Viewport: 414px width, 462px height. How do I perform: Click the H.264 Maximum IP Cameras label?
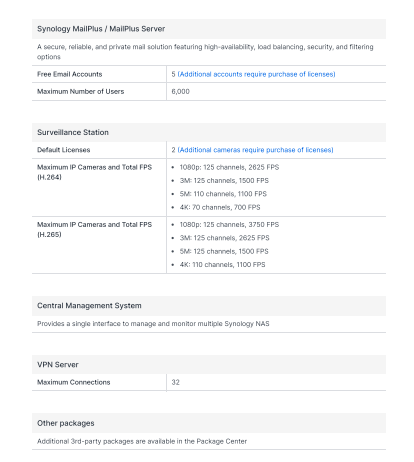pos(94,172)
